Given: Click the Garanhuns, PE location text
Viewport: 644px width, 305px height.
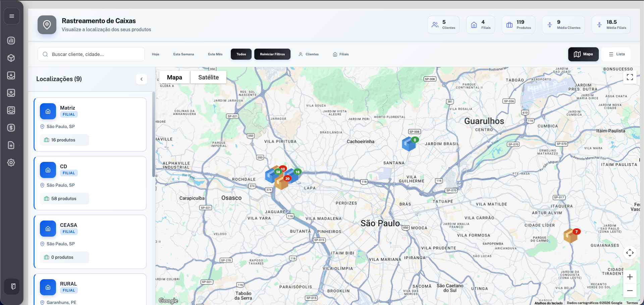Looking at the screenshot, I should pos(61,302).
